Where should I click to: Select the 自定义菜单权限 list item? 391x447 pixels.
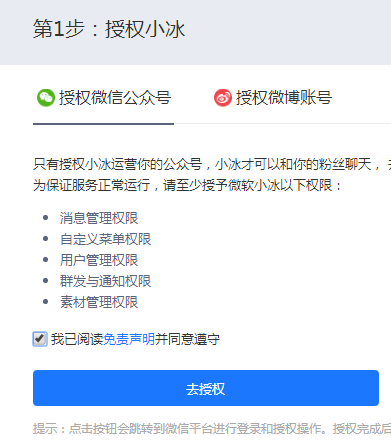pos(106,239)
